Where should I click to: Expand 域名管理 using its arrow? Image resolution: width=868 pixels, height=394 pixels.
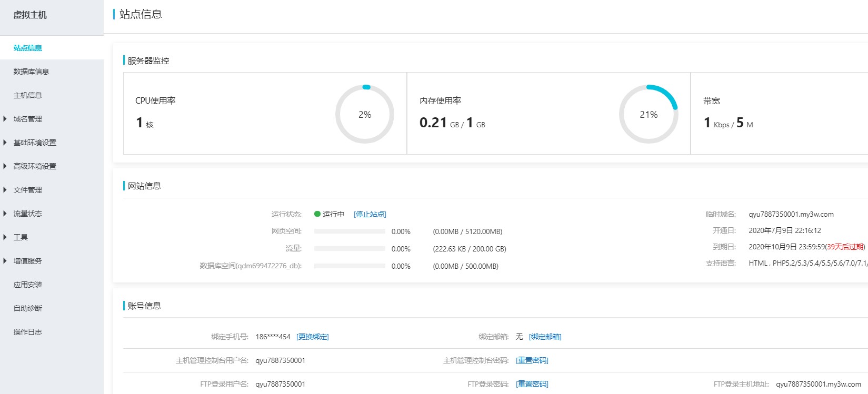5,119
